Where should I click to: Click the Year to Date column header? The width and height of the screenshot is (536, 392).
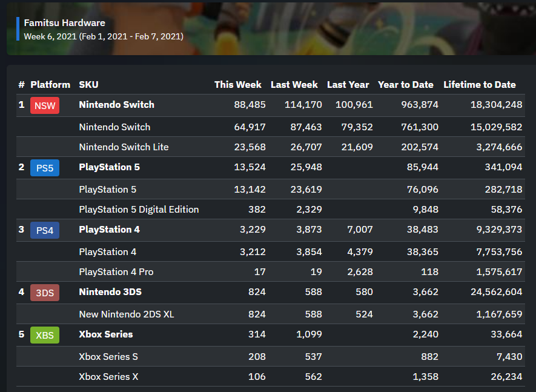click(x=406, y=84)
